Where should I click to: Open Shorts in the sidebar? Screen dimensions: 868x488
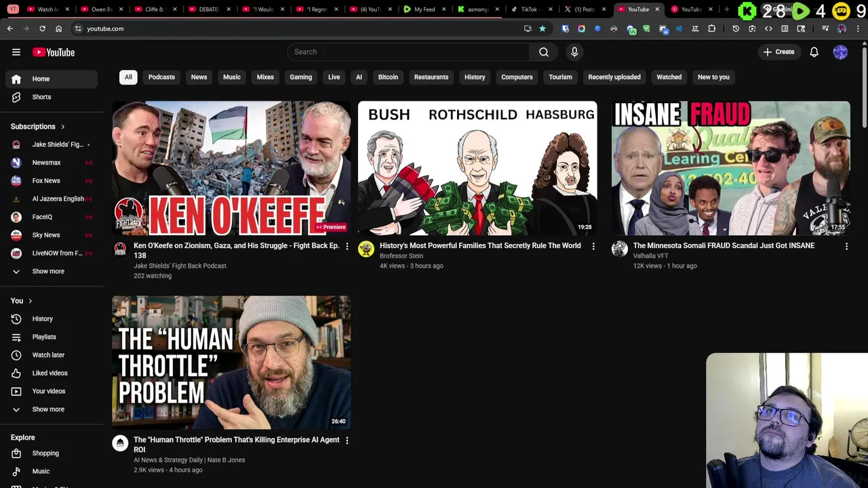52,97
